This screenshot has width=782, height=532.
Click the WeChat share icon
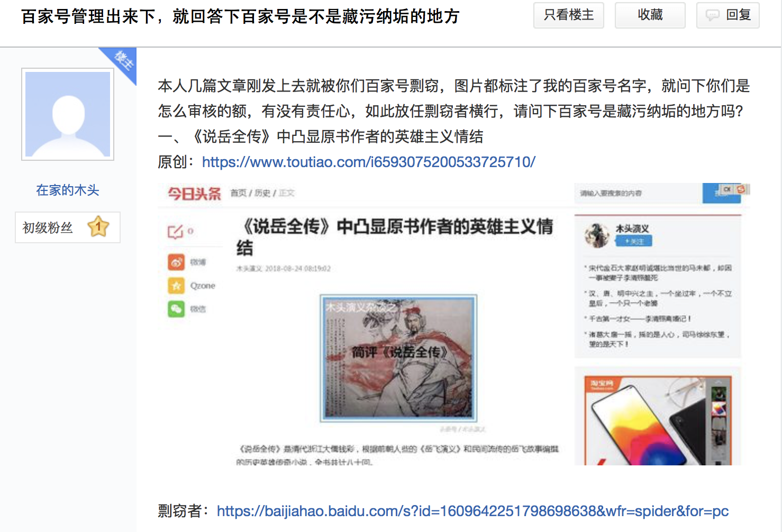[176, 309]
